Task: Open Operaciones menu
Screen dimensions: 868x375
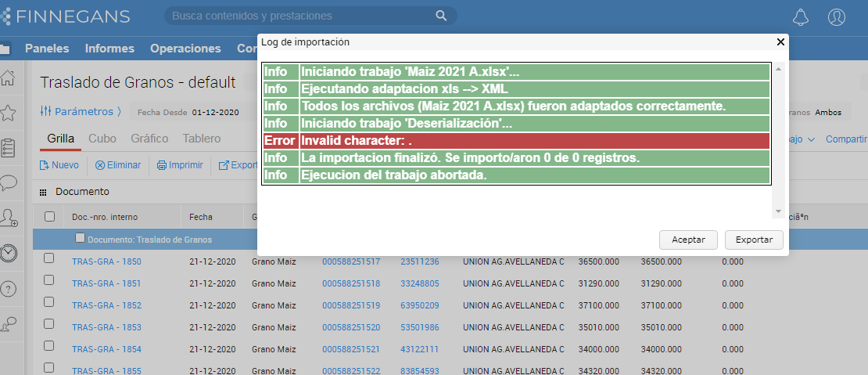Action: tap(185, 49)
